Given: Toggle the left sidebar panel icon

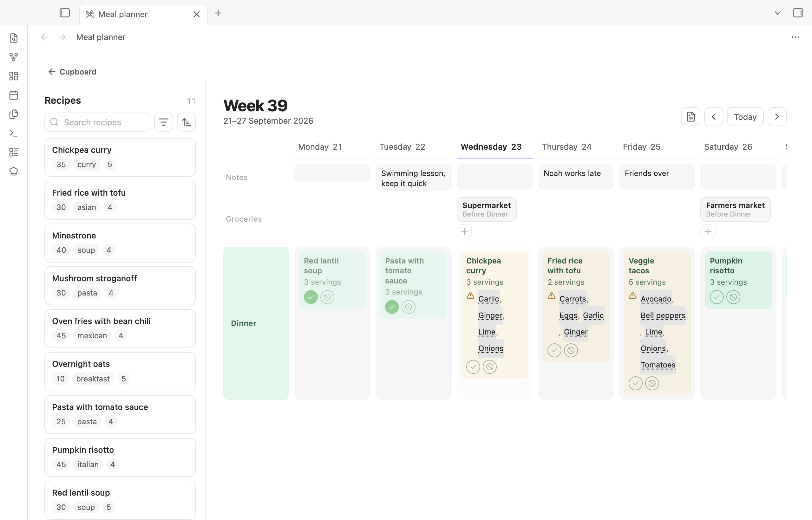Looking at the screenshot, I should coord(64,13).
